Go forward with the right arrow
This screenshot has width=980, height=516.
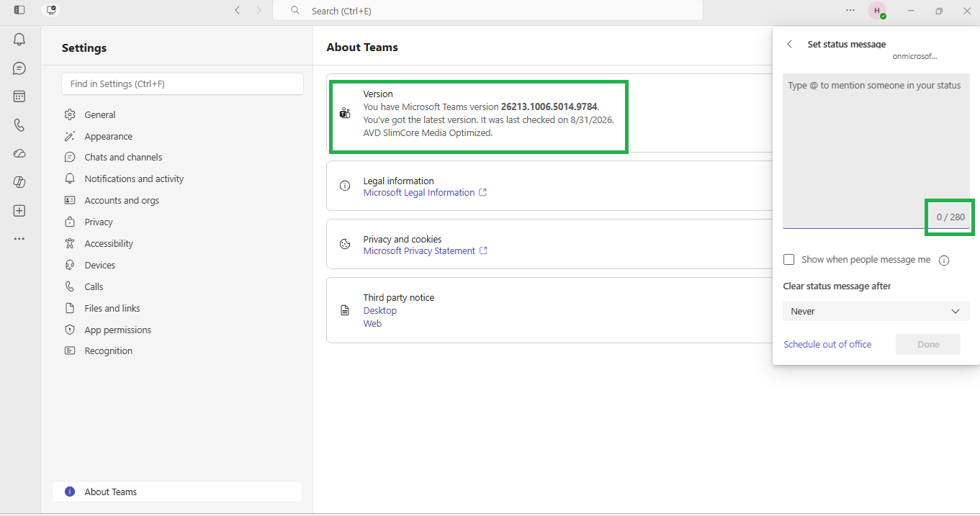[259, 11]
